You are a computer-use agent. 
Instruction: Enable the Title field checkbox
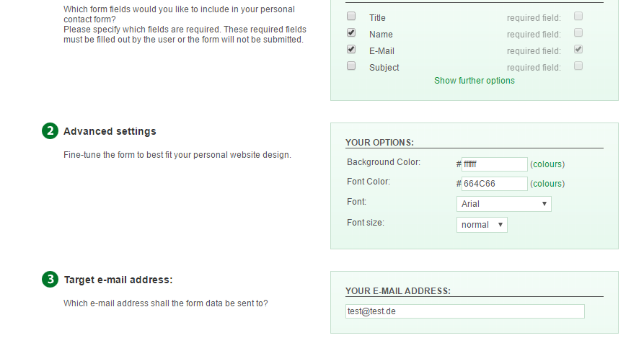(351, 16)
